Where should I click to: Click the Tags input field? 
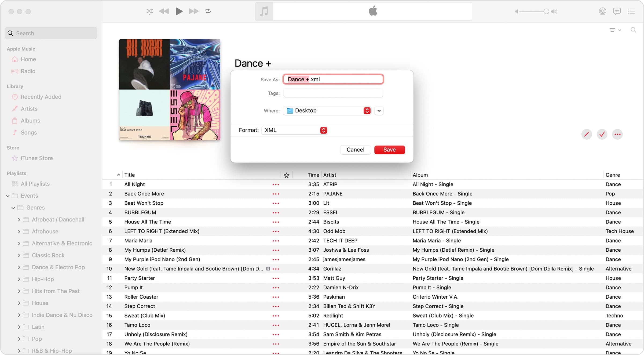[x=333, y=93]
